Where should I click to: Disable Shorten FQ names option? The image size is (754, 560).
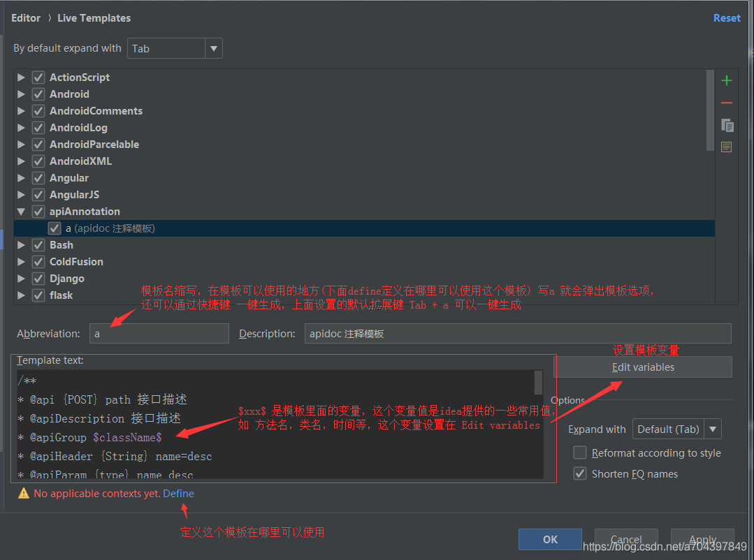(x=580, y=474)
